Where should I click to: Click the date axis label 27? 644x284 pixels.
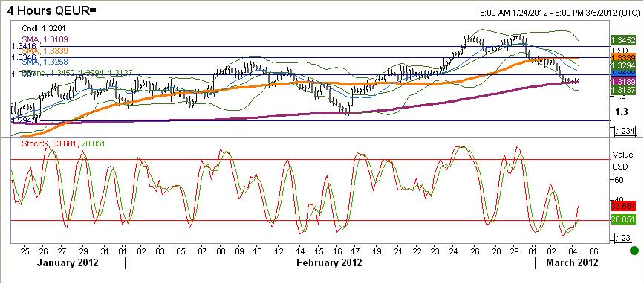(62, 251)
